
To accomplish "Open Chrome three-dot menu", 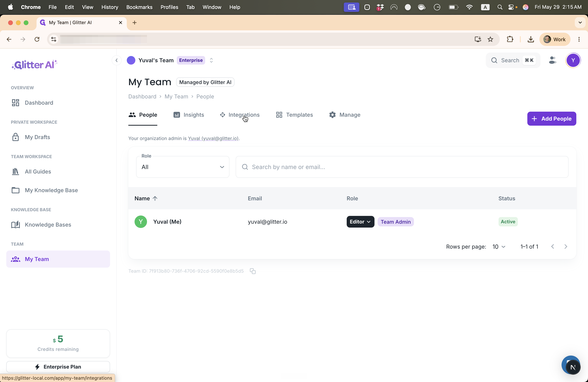I will [579, 39].
